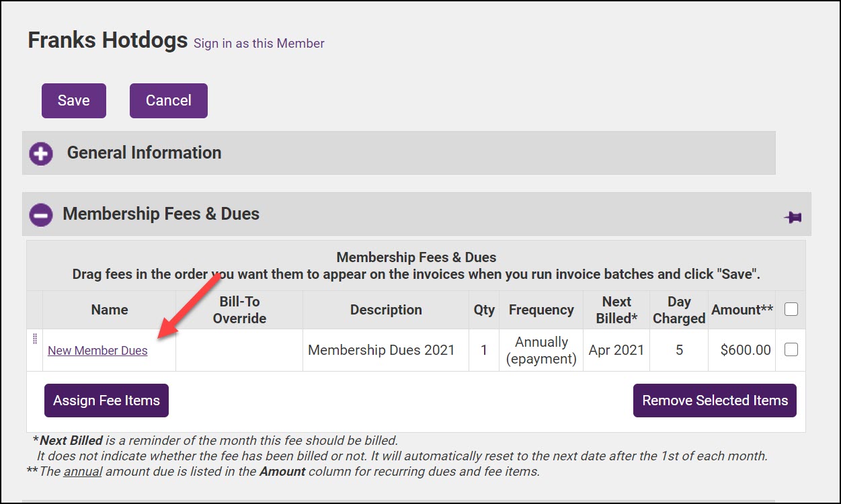Open the General Information section header

click(144, 153)
